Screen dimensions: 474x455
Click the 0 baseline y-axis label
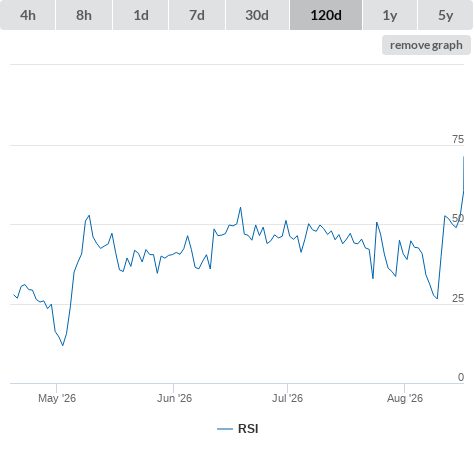(461, 377)
